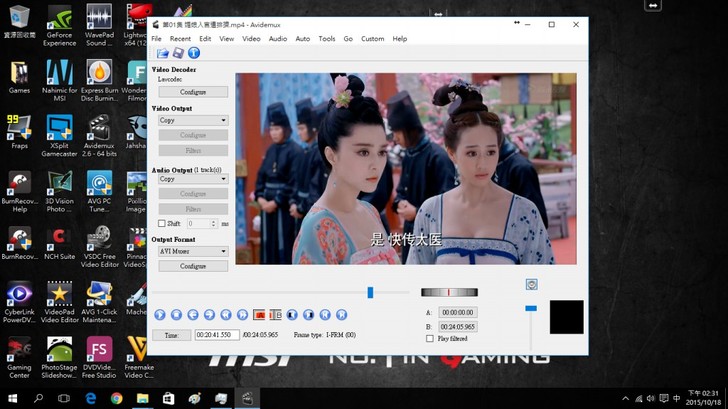The image size is (728, 409).
Task: Click Configure under Video Decoder
Action: 193,92
